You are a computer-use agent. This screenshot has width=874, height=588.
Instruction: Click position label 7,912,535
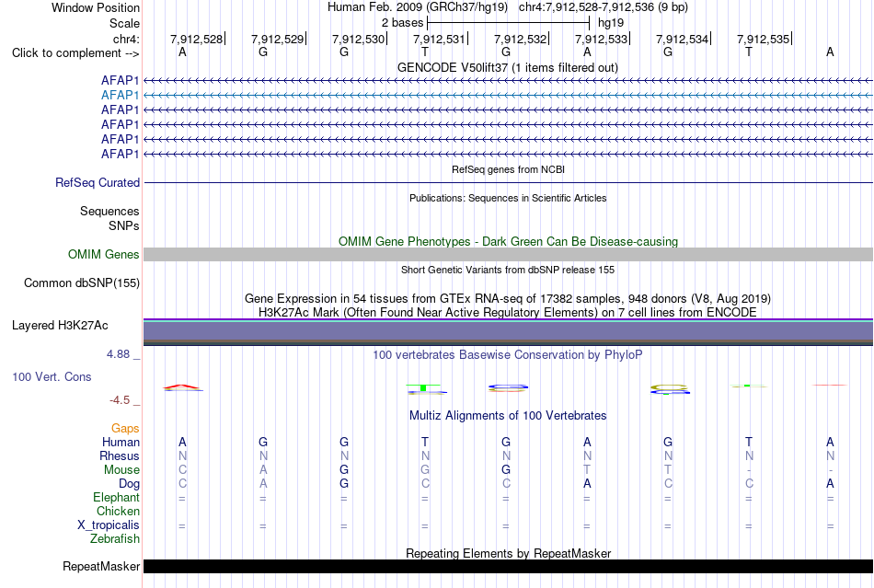click(763, 39)
